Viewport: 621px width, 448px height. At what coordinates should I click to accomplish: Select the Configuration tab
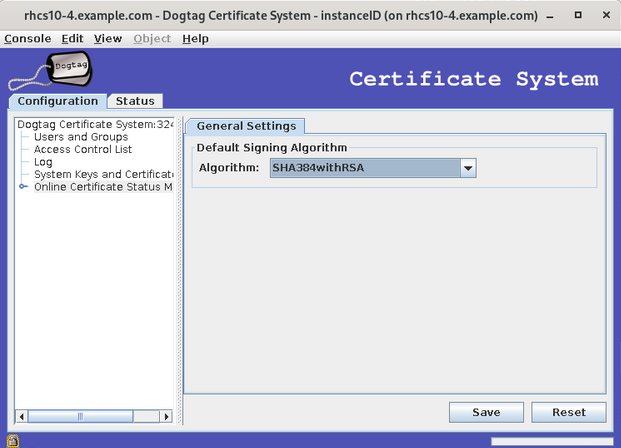(58, 101)
